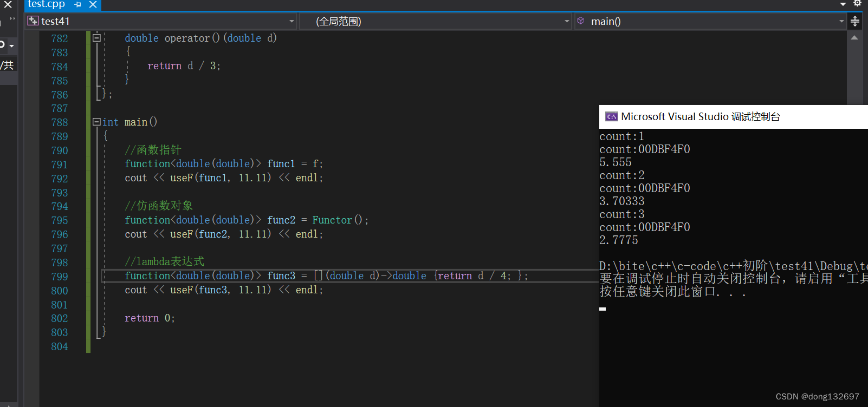
Task: Switch to the test.cpp tab
Action: [46, 4]
